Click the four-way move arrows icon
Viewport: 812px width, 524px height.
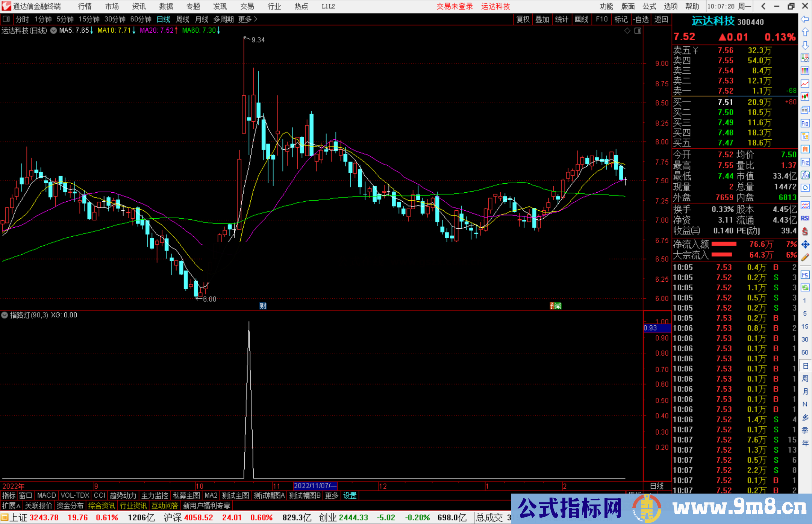(805, 245)
